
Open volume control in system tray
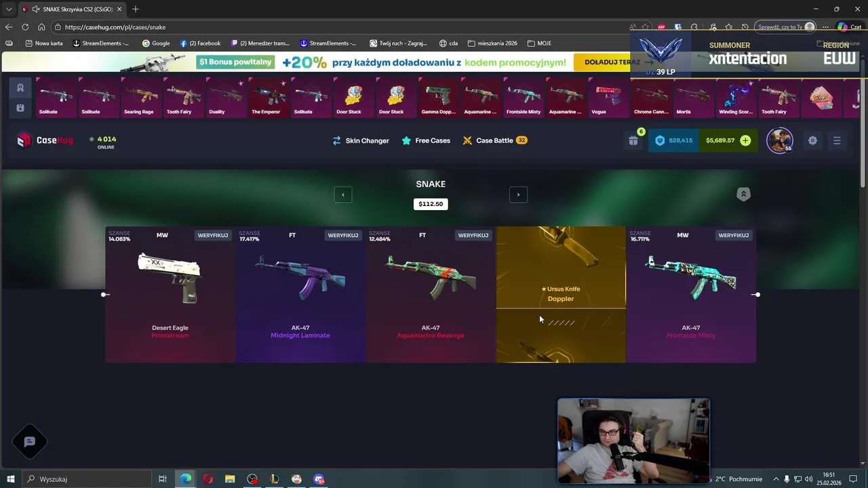809,479
